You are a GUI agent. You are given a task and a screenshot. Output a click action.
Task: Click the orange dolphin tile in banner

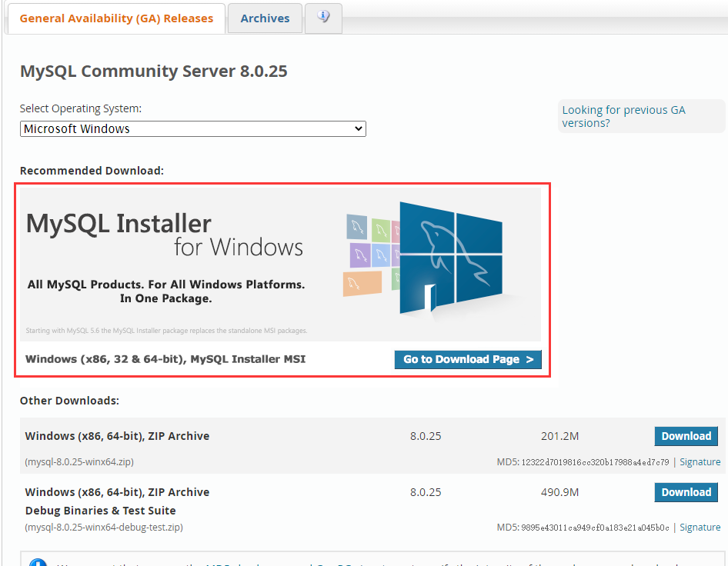coord(362,283)
